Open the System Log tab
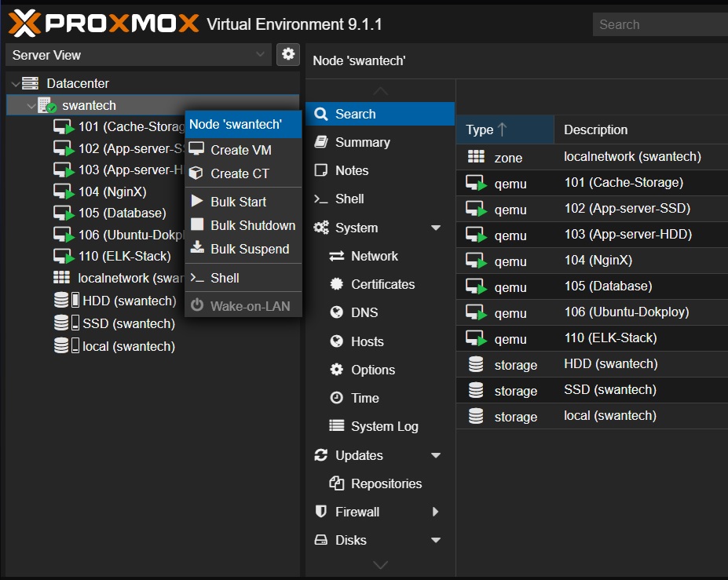Screen dimensions: 728x580 point(380,426)
